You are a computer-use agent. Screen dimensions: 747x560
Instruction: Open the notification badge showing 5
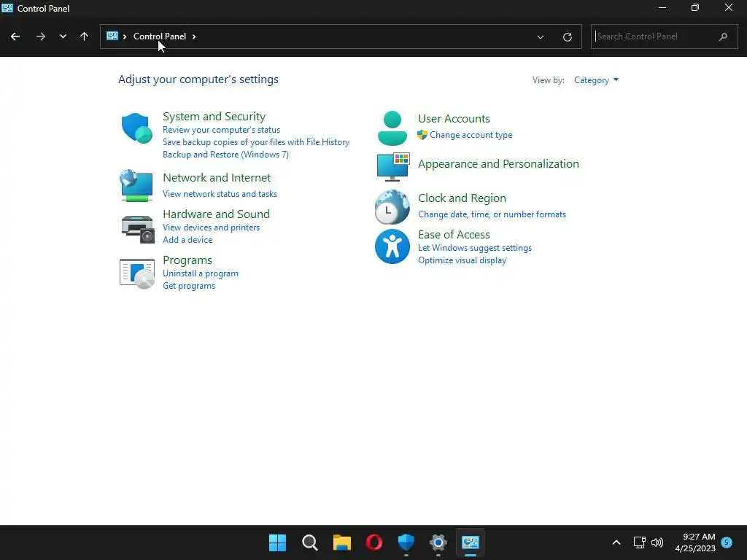[x=727, y=542]
